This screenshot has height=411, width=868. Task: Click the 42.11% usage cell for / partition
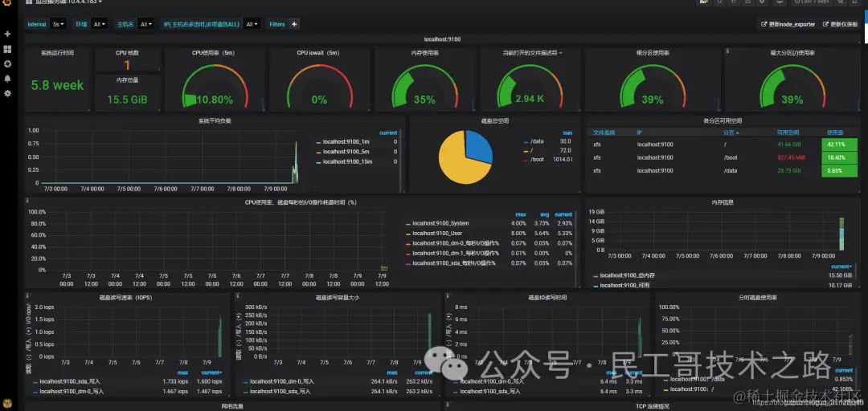click(839, 144)
